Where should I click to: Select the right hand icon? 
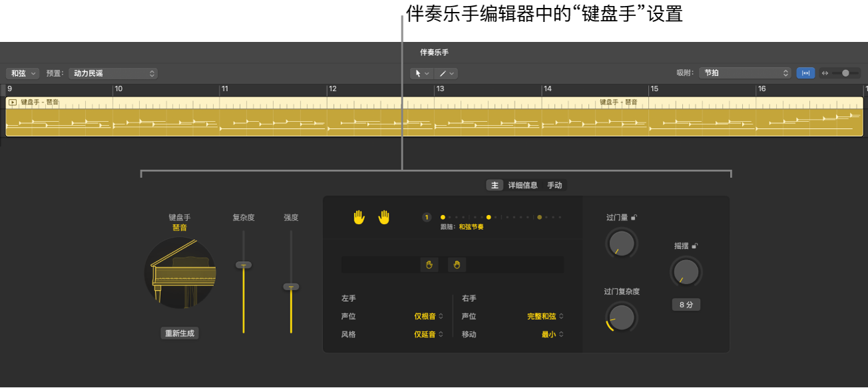pos(384,216)
